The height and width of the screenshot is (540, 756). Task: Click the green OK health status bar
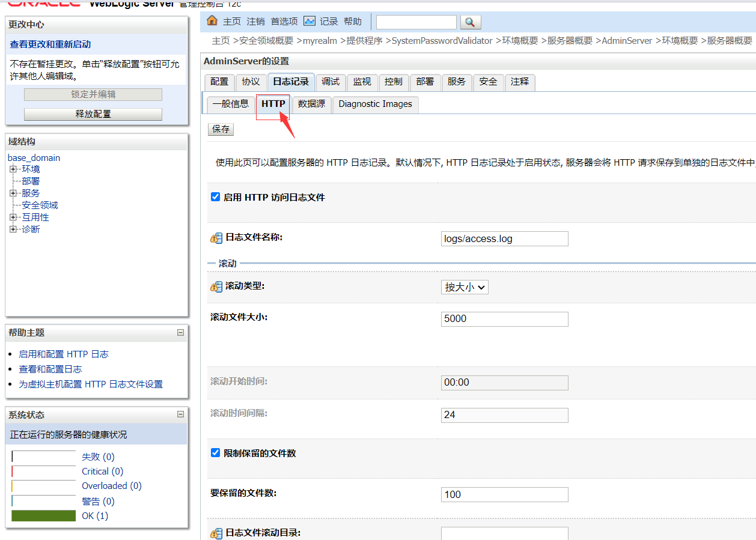pyautogui.click(x=43, y=515)
